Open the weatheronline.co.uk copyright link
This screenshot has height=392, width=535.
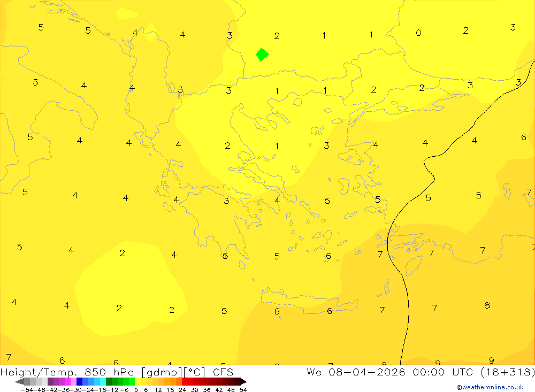(490, 387)
